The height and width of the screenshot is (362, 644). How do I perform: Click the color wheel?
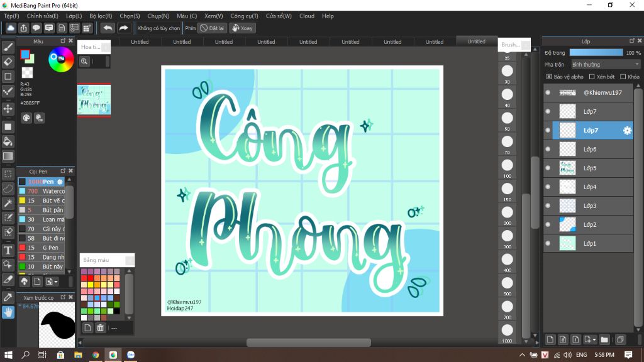[61, 60]
